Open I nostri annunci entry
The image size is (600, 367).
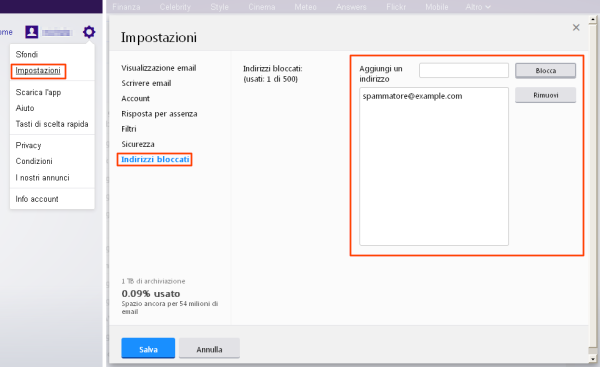[42, 178]
